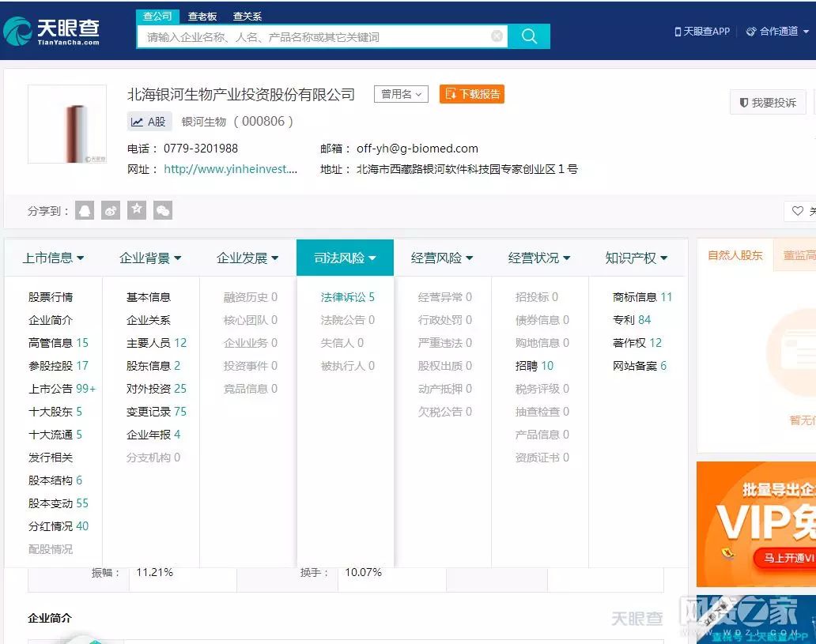816x644 pixels.
Task: Click the 我要投诉 button
Action: pos(768,103)
